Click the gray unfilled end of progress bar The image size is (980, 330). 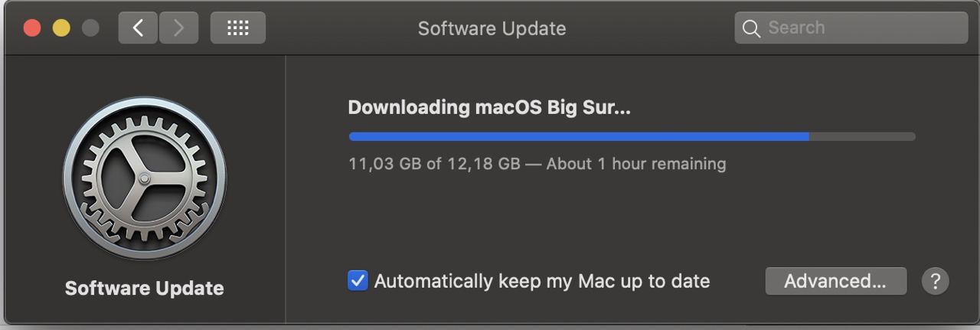(862, 136)
